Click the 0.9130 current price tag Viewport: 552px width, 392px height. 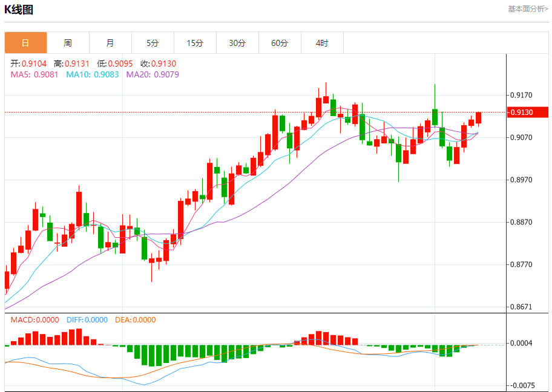tap(527, 113)
